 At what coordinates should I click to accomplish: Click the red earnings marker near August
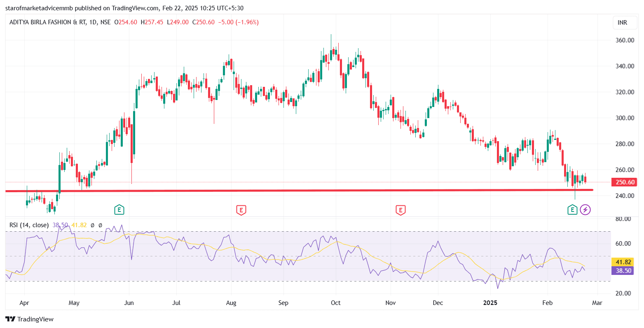241,210
